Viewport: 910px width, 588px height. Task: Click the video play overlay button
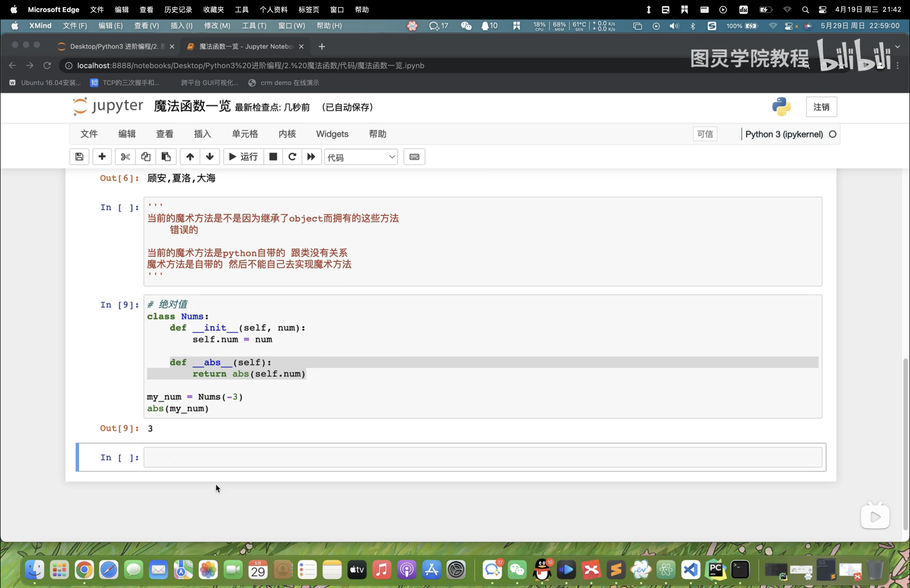point(875,517)
